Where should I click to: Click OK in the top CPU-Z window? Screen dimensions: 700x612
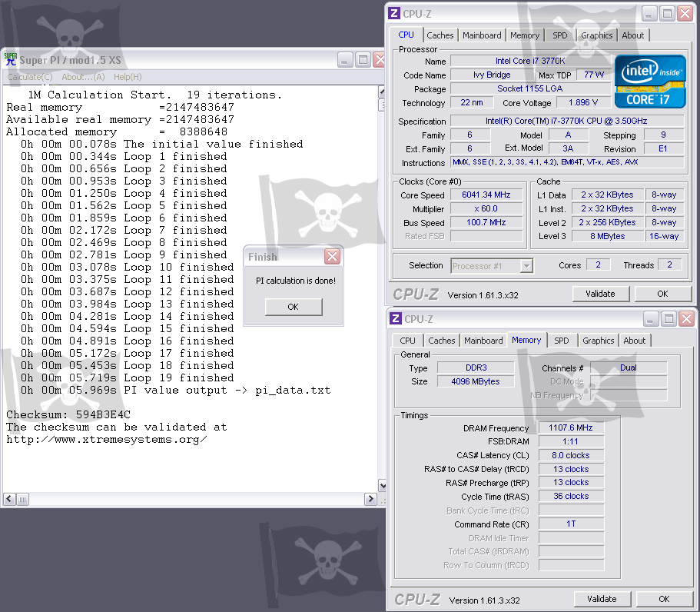[662, 294]
